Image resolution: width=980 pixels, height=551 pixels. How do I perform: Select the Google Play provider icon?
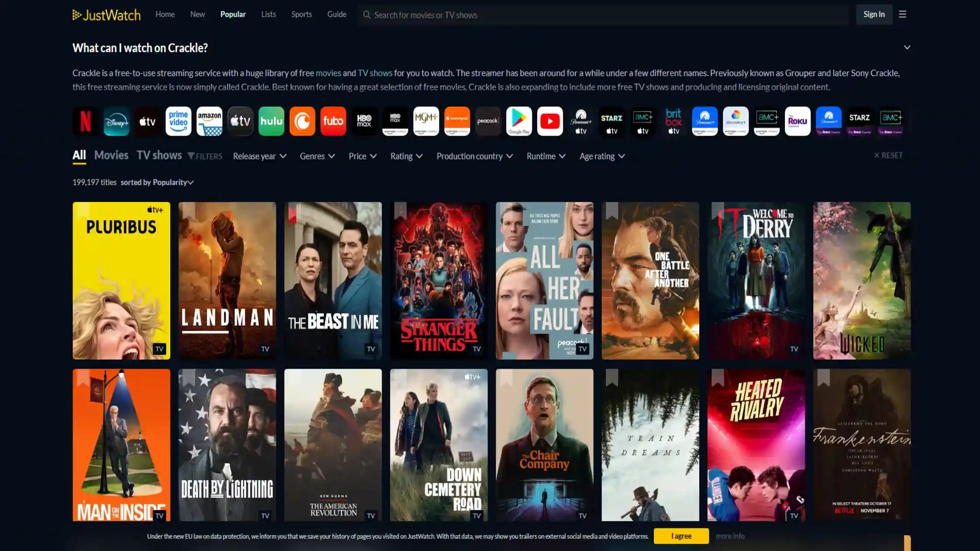(519, 121)
